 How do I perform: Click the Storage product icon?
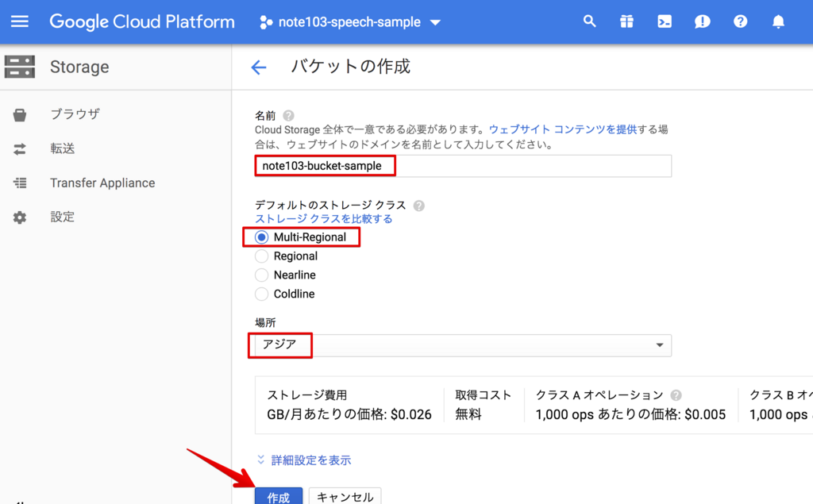tap(20, 67)
